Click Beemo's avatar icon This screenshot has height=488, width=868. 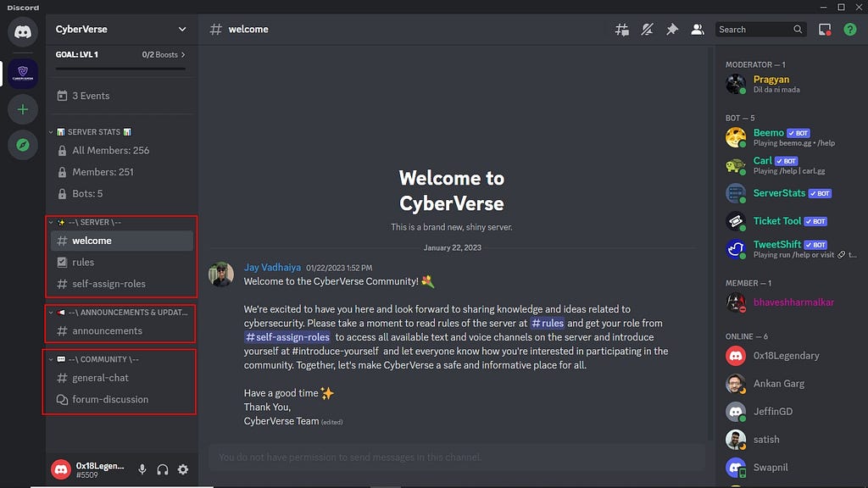tap(736, 137)
